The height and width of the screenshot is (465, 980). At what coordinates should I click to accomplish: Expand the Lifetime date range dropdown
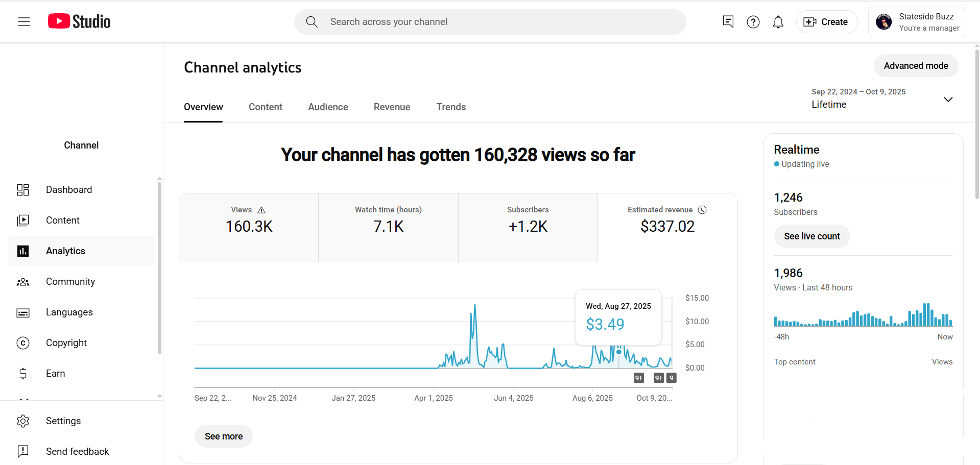[x=948, y=99]
